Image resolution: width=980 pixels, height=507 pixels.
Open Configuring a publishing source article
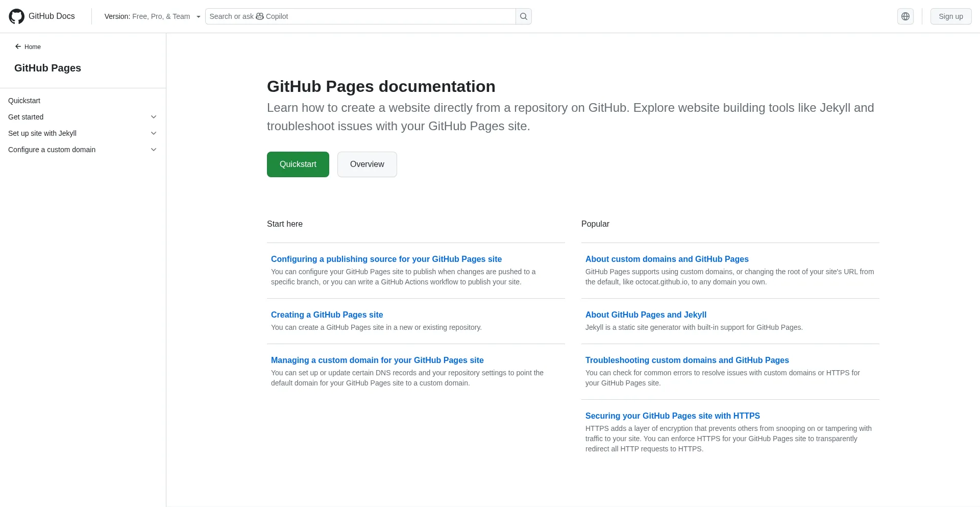(386, 259)
